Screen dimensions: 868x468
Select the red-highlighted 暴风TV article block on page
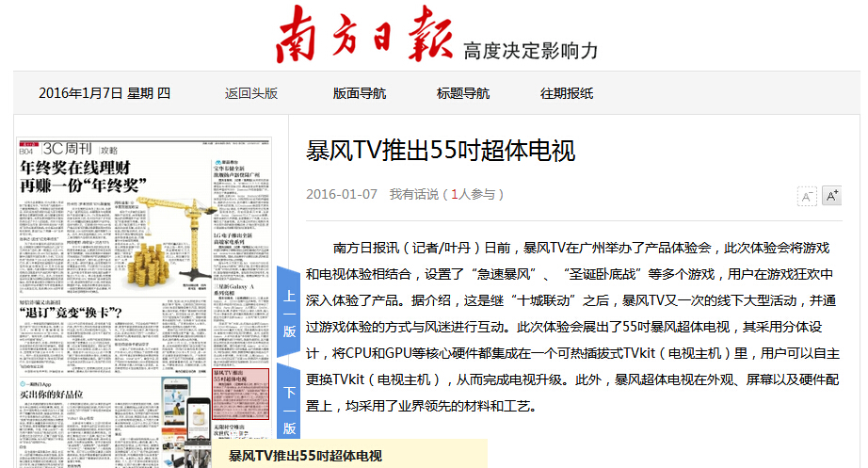click(241, 394)
